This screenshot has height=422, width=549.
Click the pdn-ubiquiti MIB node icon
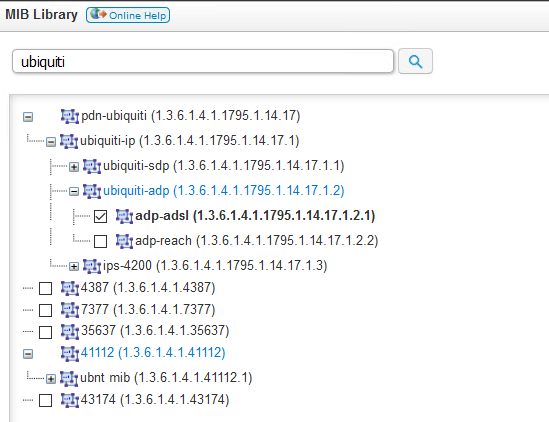pos(70,116)
